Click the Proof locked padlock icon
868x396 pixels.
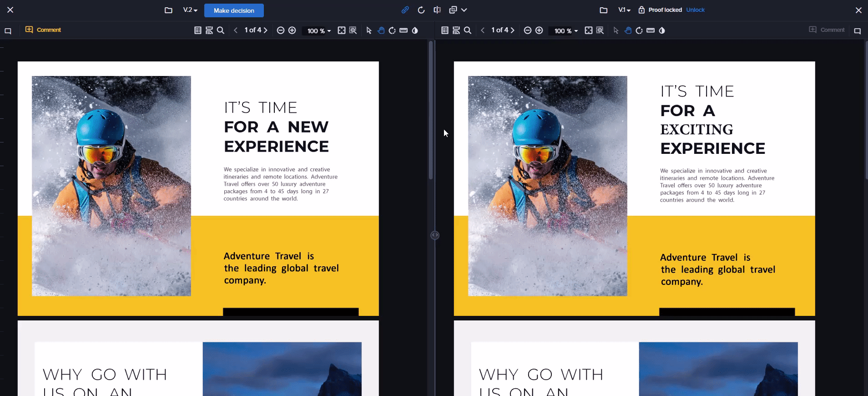pos(641,10)
